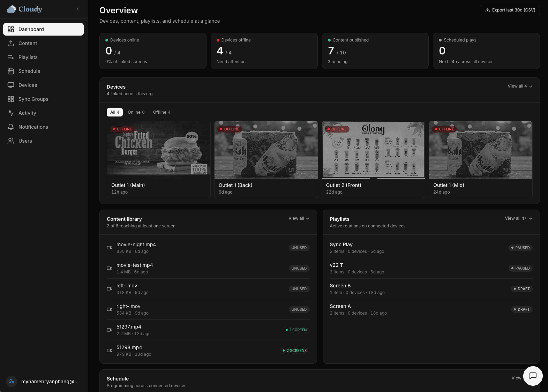The width and height of the screenshot is (548, 392).
Task: Open movie-night.mp4 file name
Action: (136, 244)
